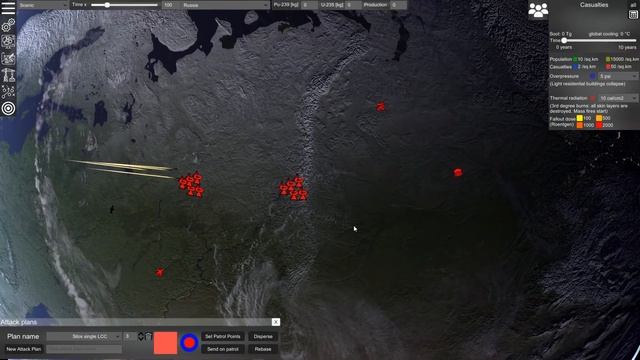This screenshot has width=640, height=360.
Task: Click the Pu-239 kg value field
Action: (309, 5)
